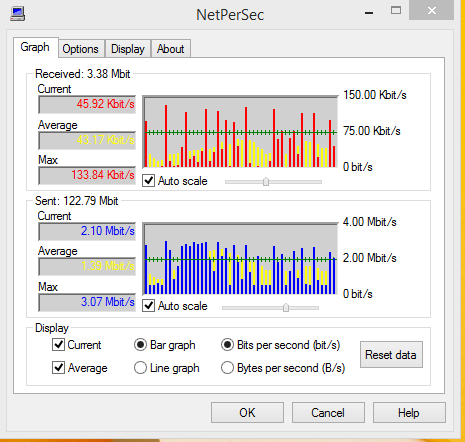Click the Received: 3.38 Mbit heading
The height and width of the screenshot is (442, 465).
[x=83, y=74]
